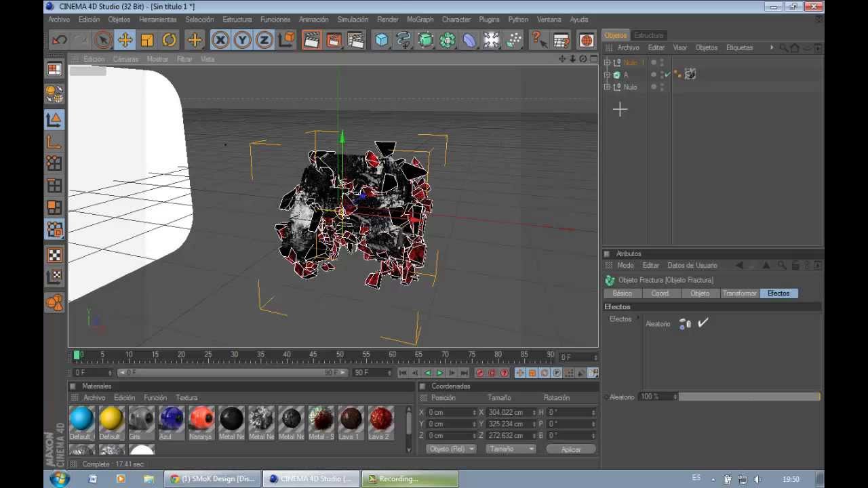Open the MoGraph particle dots icon
Viewport: 868px width, 488px height.
pyautogui.click(x=514, y=40)
